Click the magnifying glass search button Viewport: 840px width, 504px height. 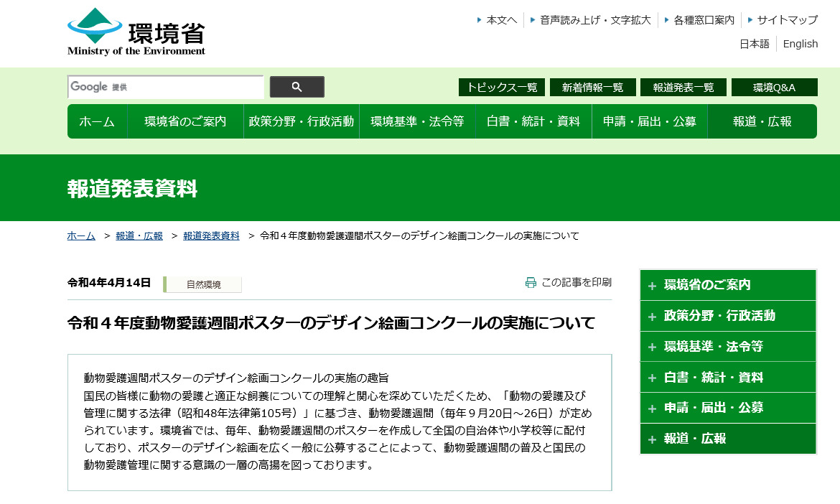pos(297,87)
